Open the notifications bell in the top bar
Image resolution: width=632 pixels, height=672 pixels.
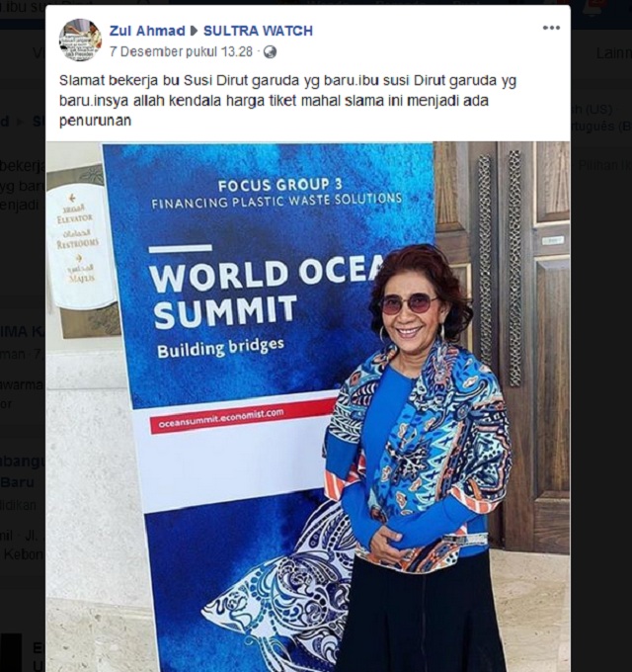tap(592, 8)
